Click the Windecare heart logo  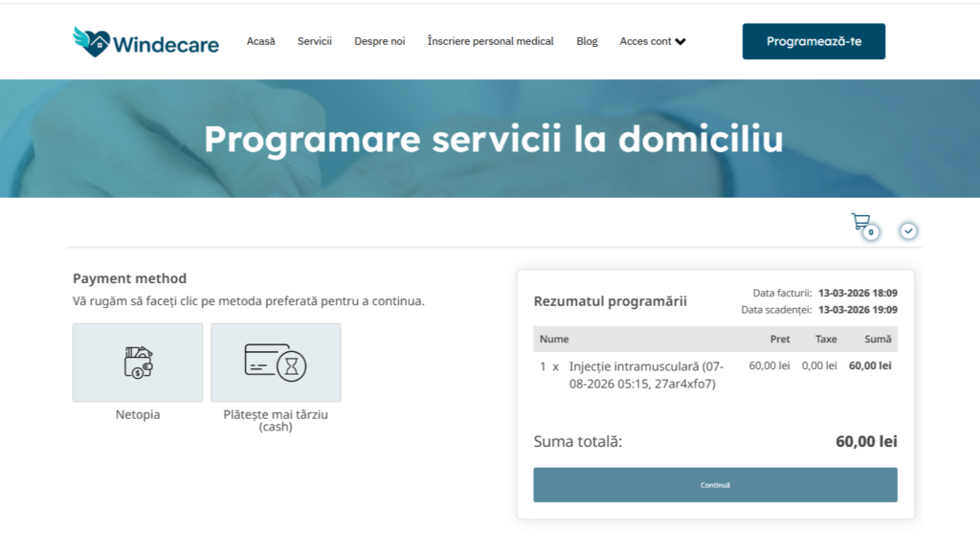(92, 42)
